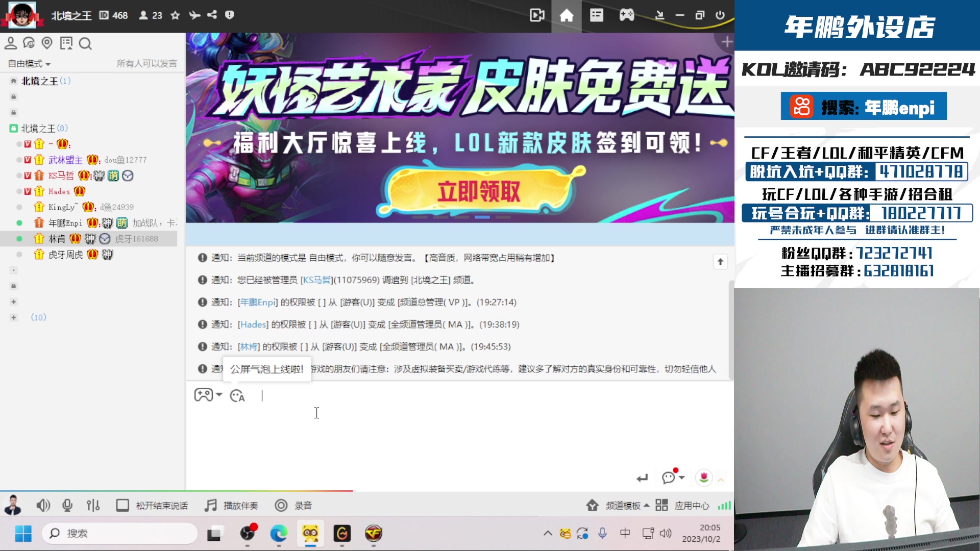This screenshot has height=551, width=980.
Task: Open the channel list panel icon
Action: (596, 16)
